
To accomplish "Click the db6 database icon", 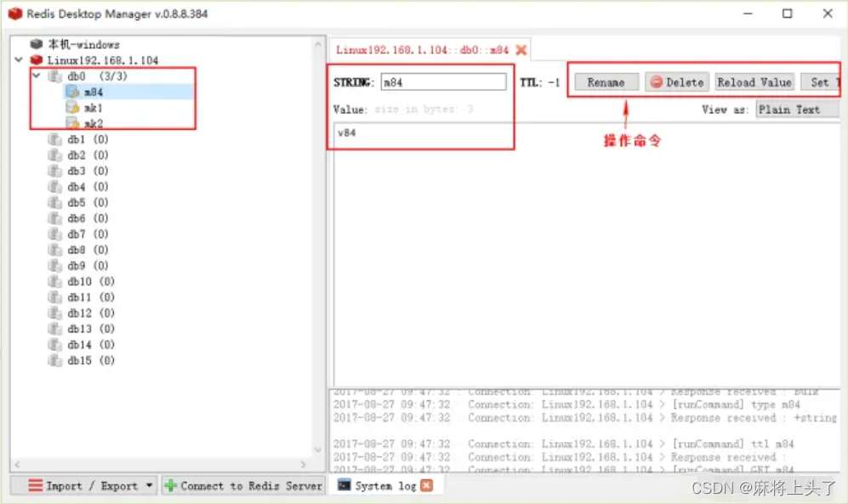I will tap(54, 218).
